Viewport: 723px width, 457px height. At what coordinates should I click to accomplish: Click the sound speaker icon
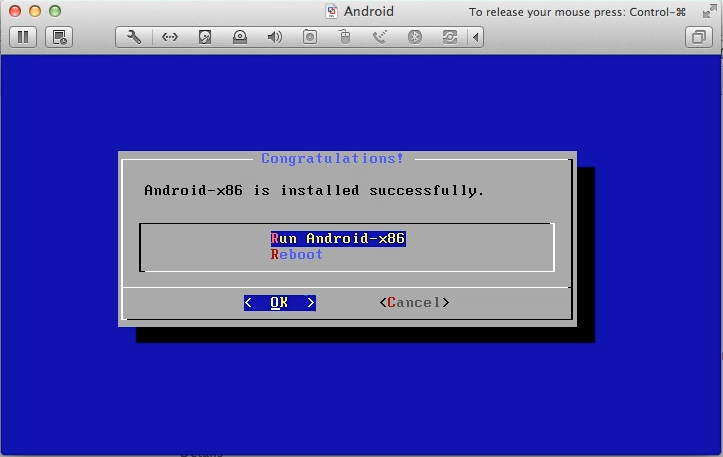[x=275, y=37]
